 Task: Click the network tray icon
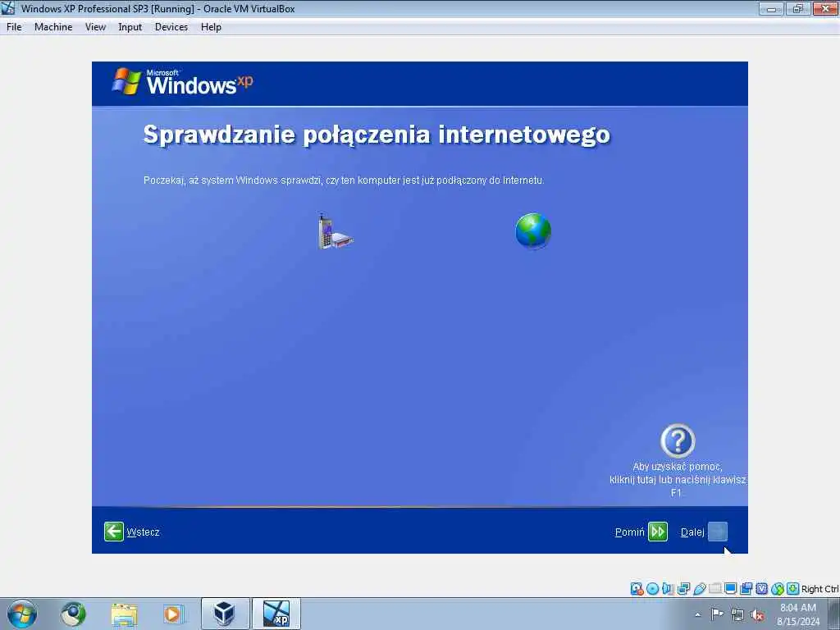coord(737,615)
